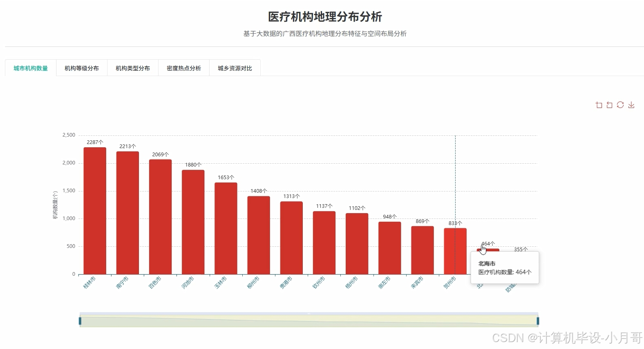Click the x-axis label 贺州市
The image size is (644, 349).
coord(450,282)
